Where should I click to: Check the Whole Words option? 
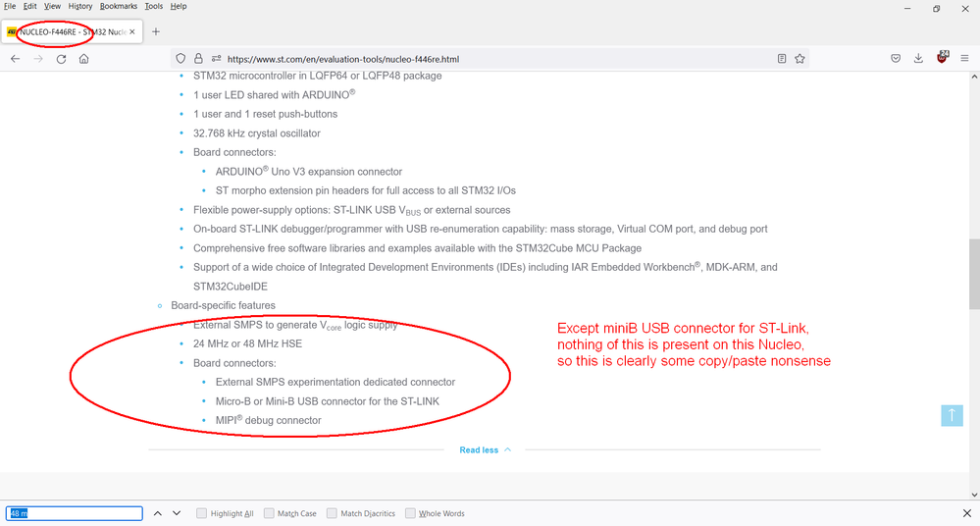411,513
